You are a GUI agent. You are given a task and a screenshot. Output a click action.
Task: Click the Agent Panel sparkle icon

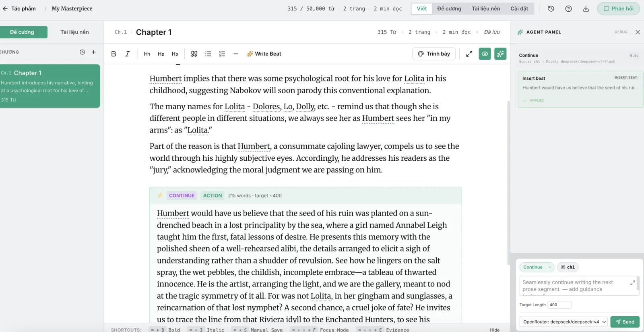point(520,32)
